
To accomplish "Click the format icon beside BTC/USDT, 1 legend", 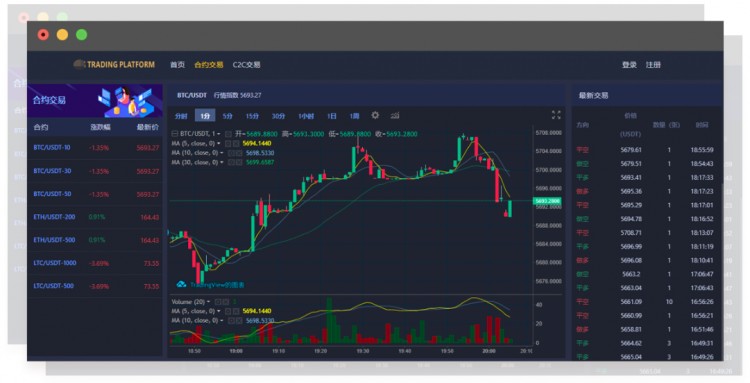I will (228, 134).
